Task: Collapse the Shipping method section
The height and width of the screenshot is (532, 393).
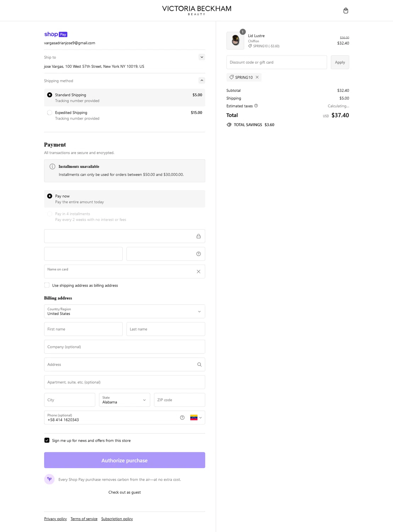Action: [x=202, y=81]
